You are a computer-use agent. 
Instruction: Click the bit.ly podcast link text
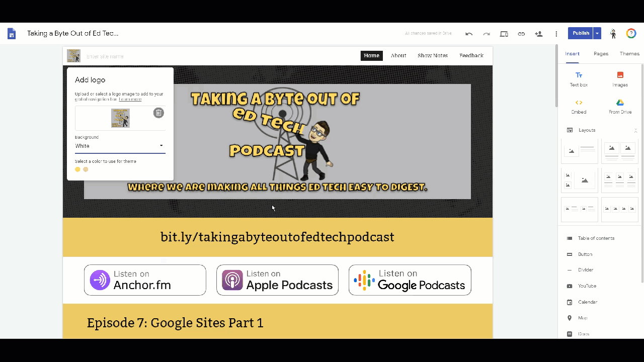[x=277, y=237]
